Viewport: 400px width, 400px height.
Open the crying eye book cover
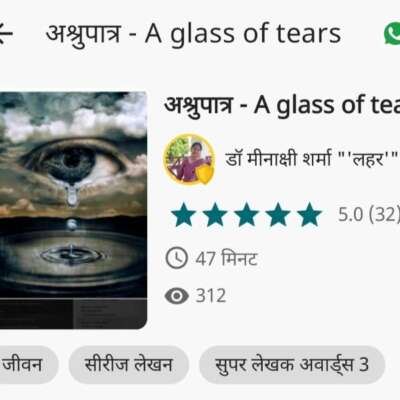tap(73, 210)
